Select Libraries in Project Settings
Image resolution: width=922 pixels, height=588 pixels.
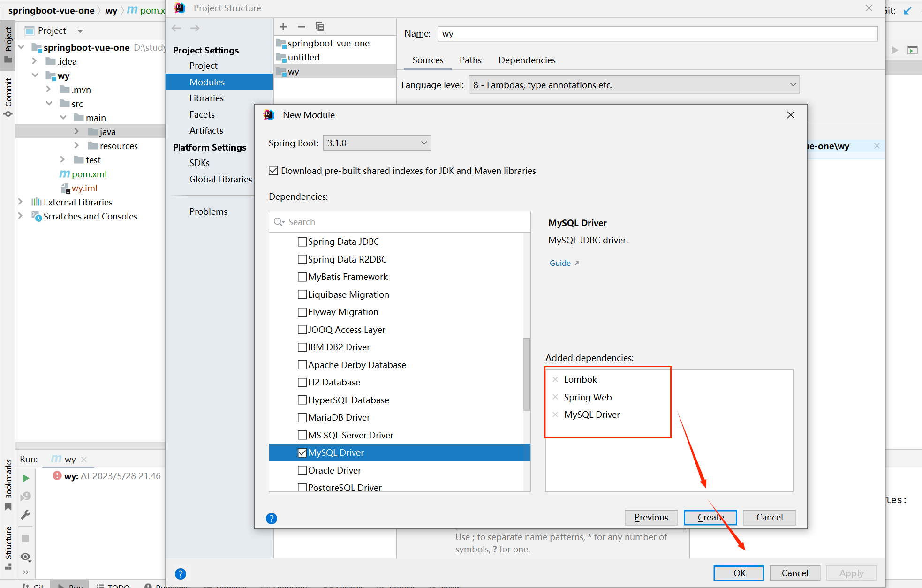[x=206, y=98]
